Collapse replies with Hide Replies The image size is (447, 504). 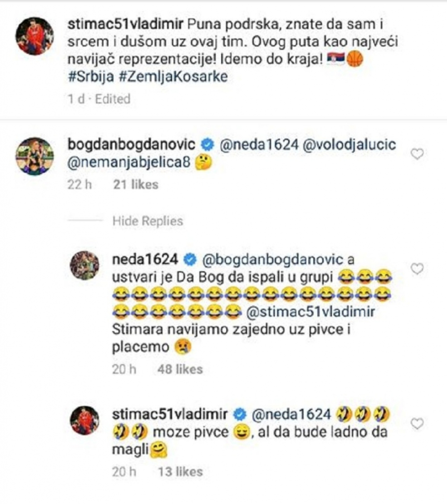pyautogui.click(x=148, y=220)
